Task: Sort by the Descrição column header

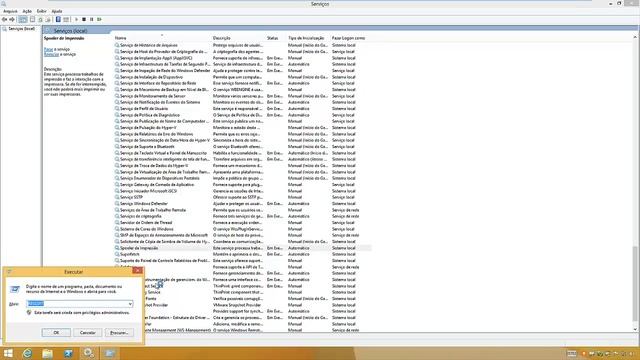Action: point(238,38)
